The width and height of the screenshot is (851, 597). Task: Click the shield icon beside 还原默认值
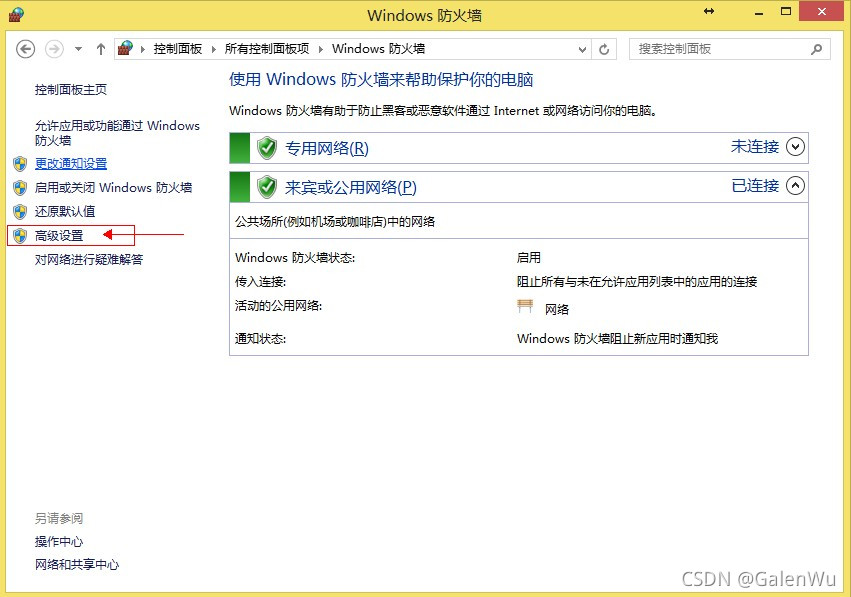click(x=20, y=212)
